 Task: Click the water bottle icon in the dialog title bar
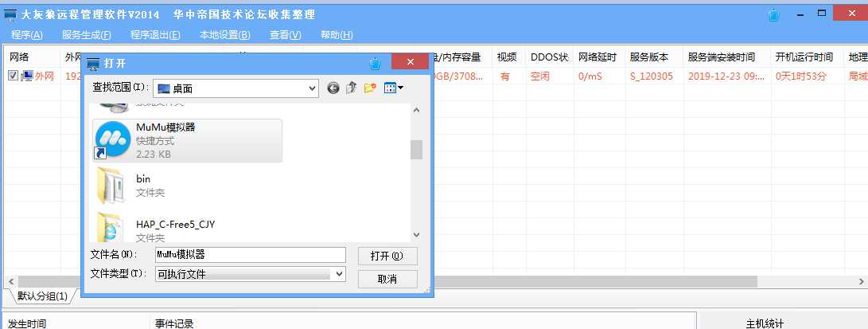[x=376, y=63]
